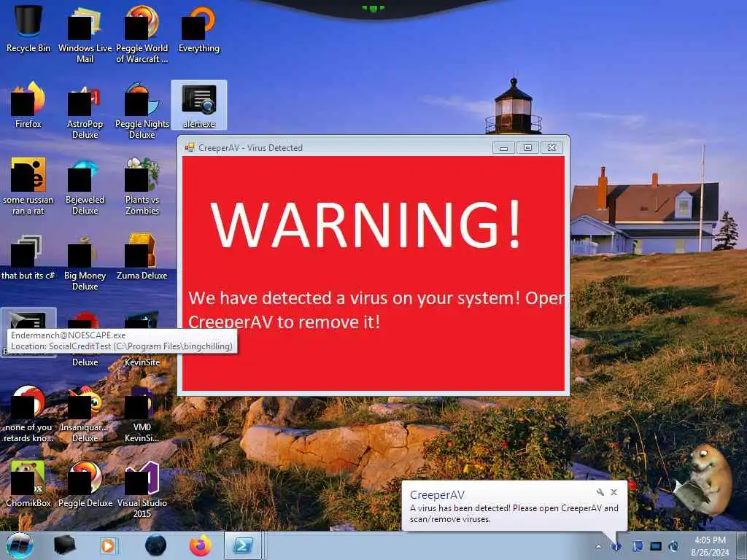Select the Plants vs Zombies shortcut
The width and height of the screenshot is (747, 560).
tap(142, 187)
